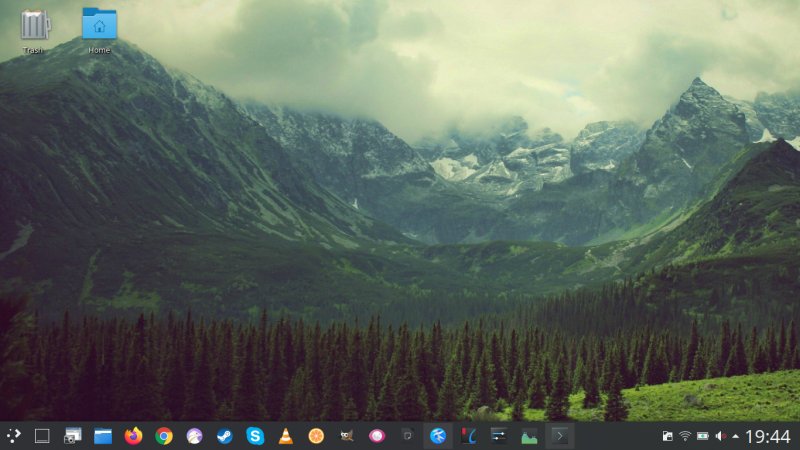
Task: Open the green system monitor graph icon
Action: (x=529, y=437)
